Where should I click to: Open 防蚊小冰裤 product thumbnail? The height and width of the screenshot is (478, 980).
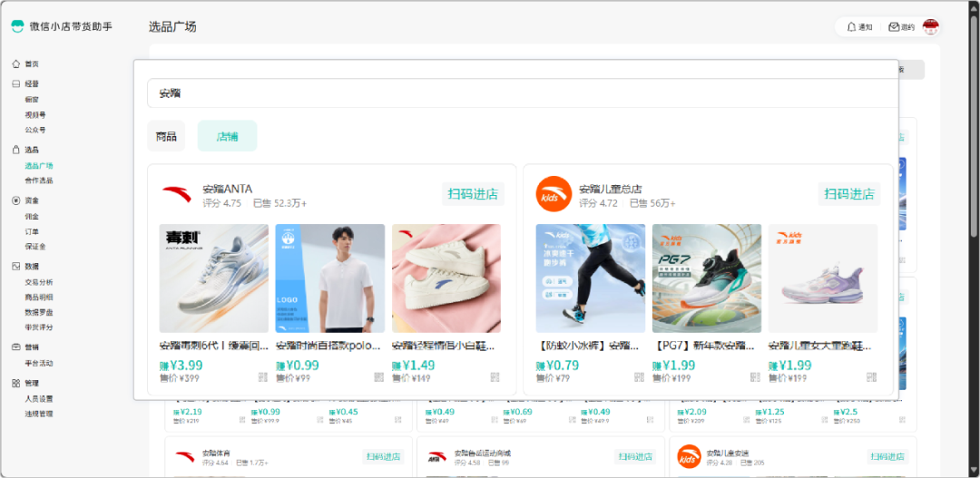590,278
